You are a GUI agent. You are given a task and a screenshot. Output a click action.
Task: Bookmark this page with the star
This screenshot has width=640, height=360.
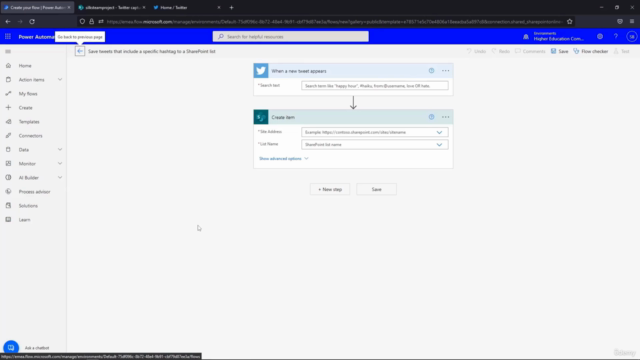(x=570, y=22)
